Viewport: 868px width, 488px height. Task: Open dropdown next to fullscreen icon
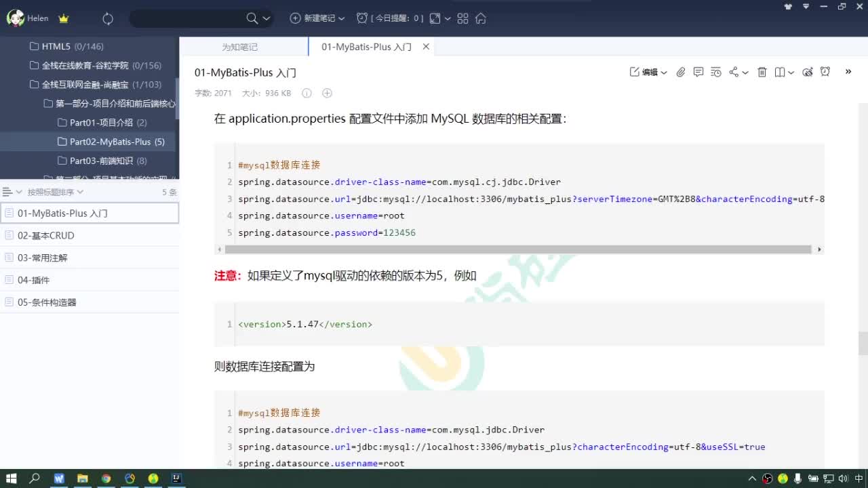pyautogui.click(x=448, y=19)
